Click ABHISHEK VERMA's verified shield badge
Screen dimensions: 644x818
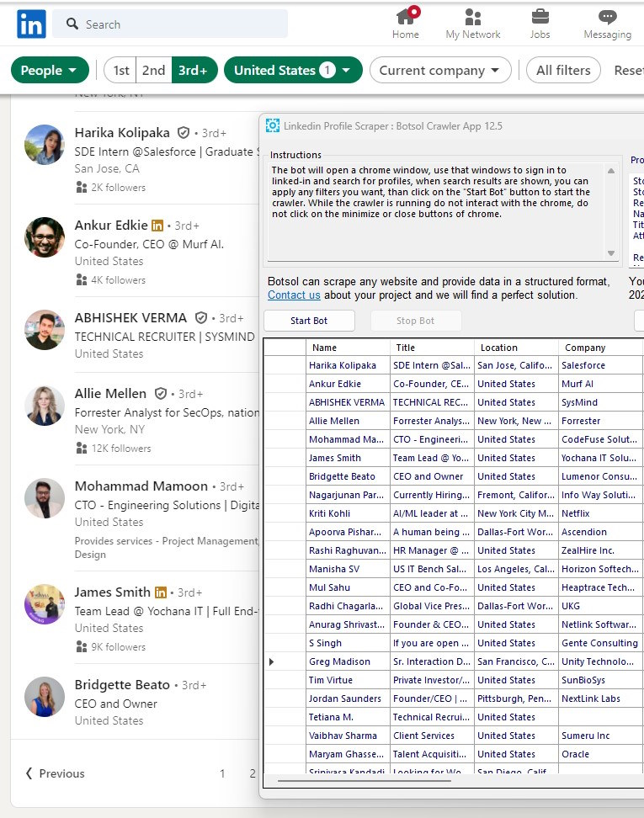point(201,318)
